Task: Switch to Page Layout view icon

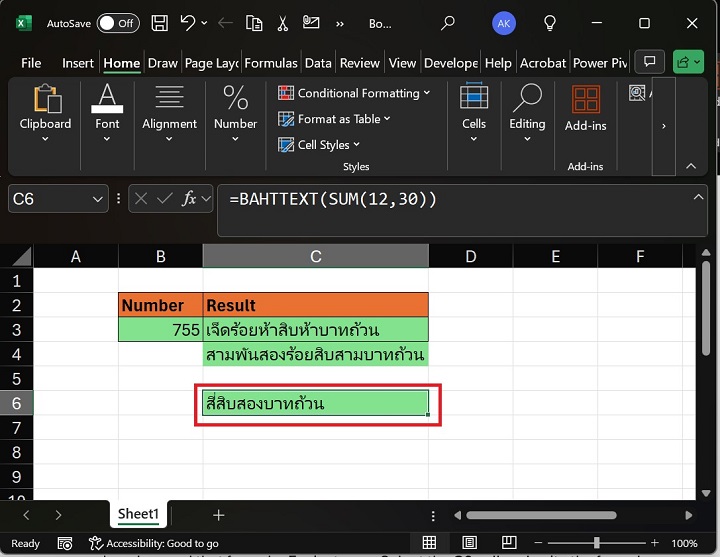Action: click(469, 543)
